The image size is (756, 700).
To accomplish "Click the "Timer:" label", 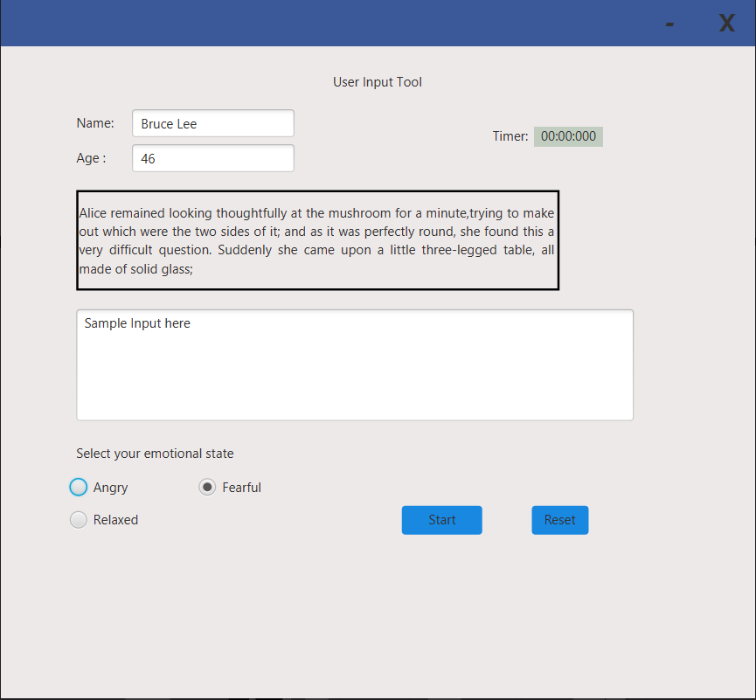I will [510, 136].
